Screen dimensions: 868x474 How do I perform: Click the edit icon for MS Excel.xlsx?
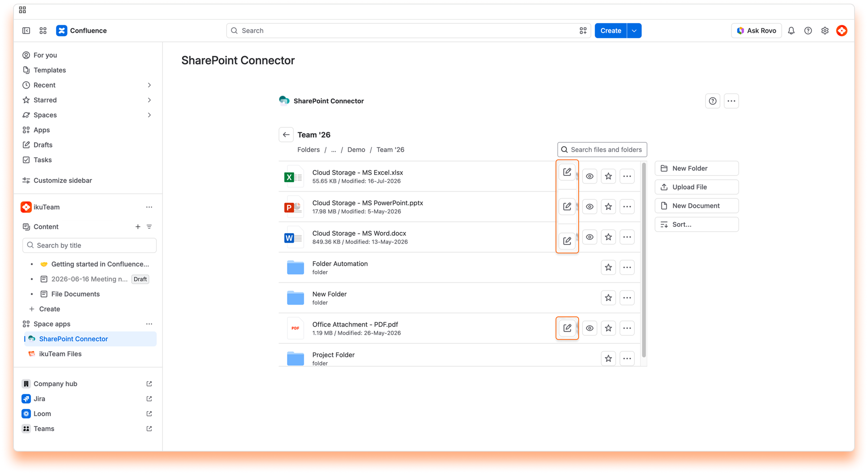coord(567,172)
